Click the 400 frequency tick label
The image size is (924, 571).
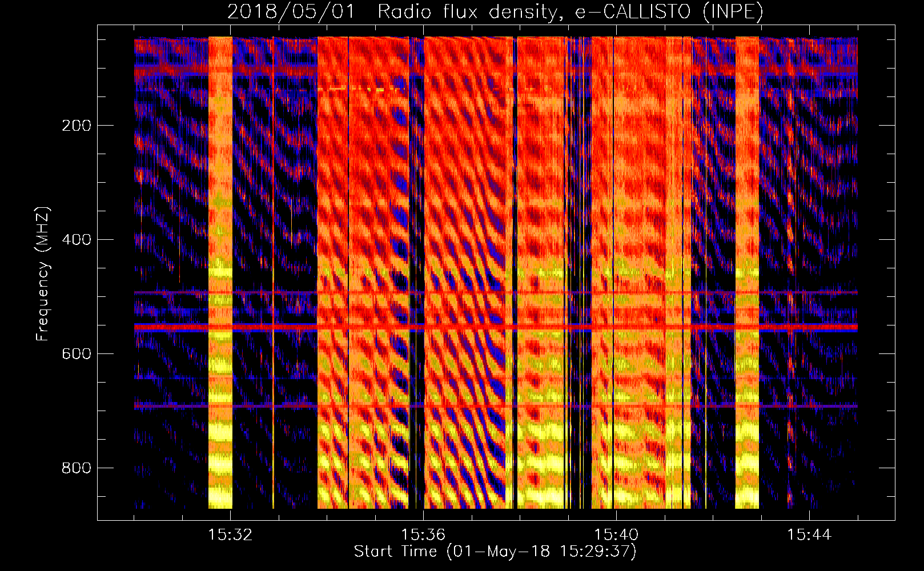[77, 239]
